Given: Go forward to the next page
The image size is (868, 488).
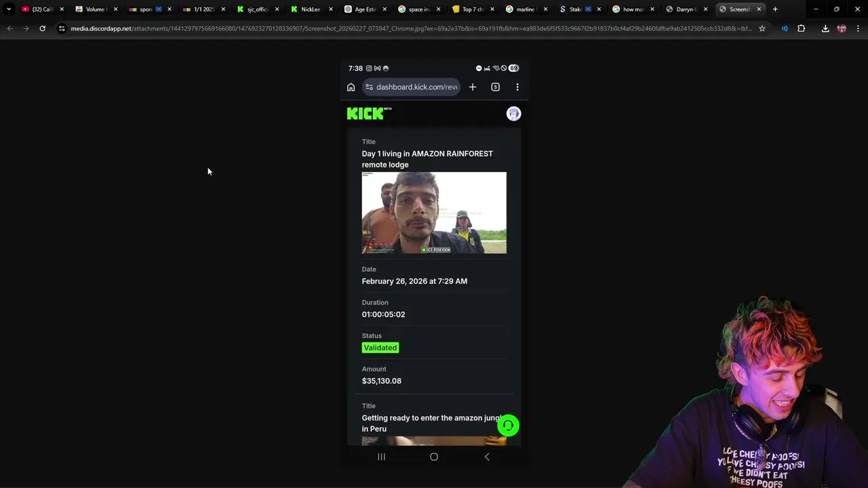Looking at the screenshot, I should coord(26,28).
